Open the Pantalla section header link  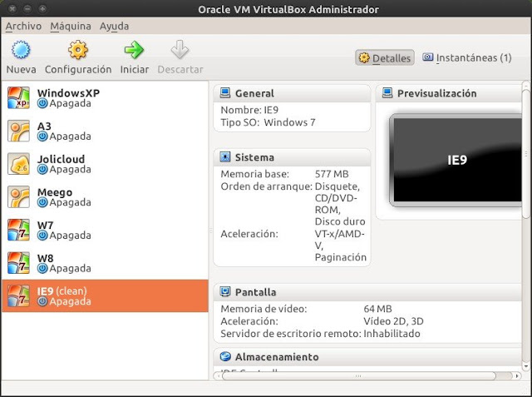tap(255, 292)
